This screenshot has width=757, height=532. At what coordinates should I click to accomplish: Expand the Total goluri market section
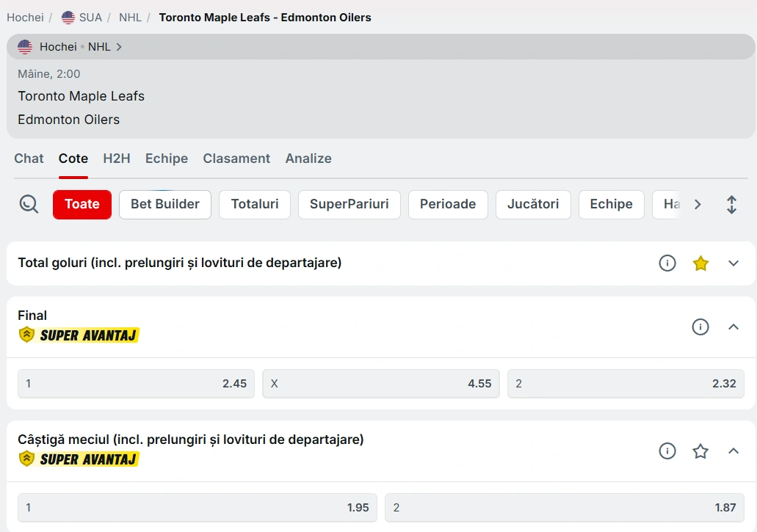734,263
